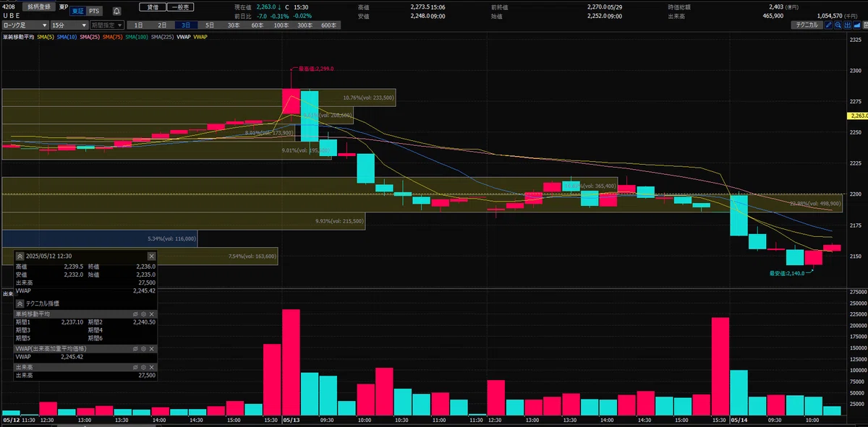Toggle visibility of 単純移動平均 indicator
The height and width of the screenshot is (427, 868).
tap(135, 314)
